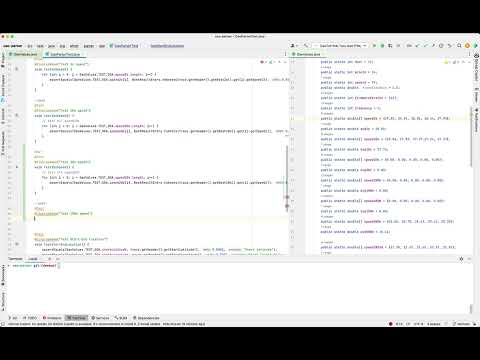Hide the Terminal tool window
This screenshot has height=360, width=480.
(x=469, y=259)
